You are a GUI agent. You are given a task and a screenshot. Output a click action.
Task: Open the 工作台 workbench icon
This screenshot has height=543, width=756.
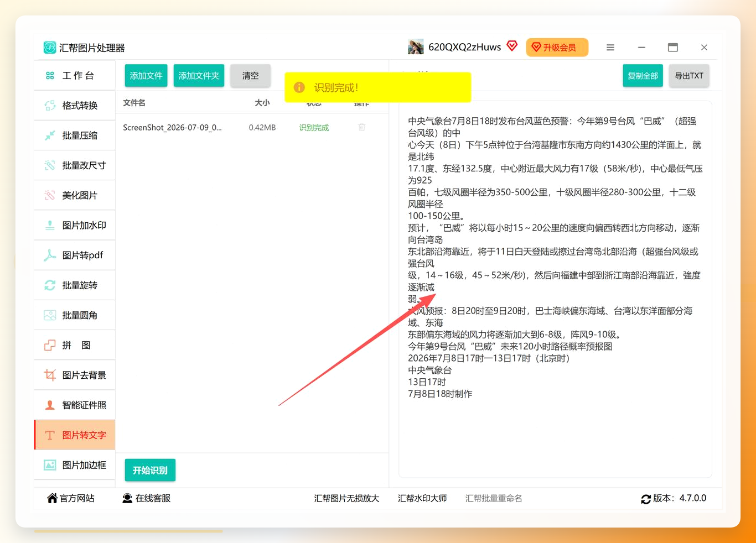point(50,76)
